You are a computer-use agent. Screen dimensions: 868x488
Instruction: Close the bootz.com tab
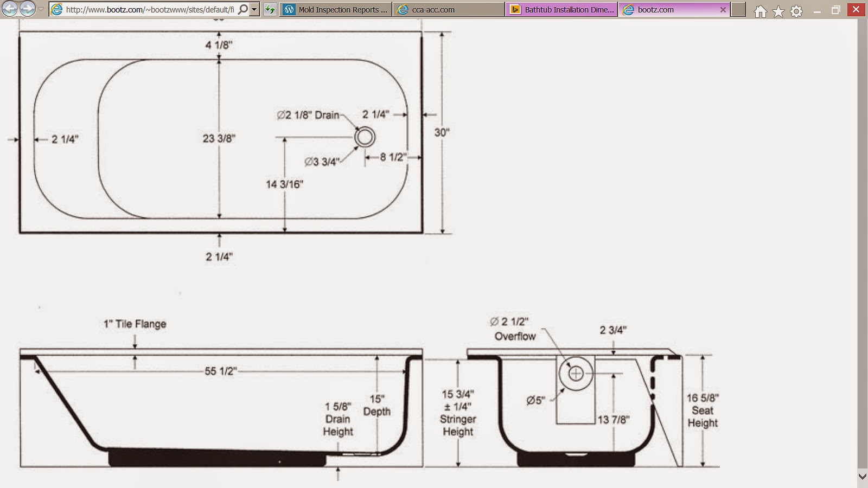tap(723, 9)
